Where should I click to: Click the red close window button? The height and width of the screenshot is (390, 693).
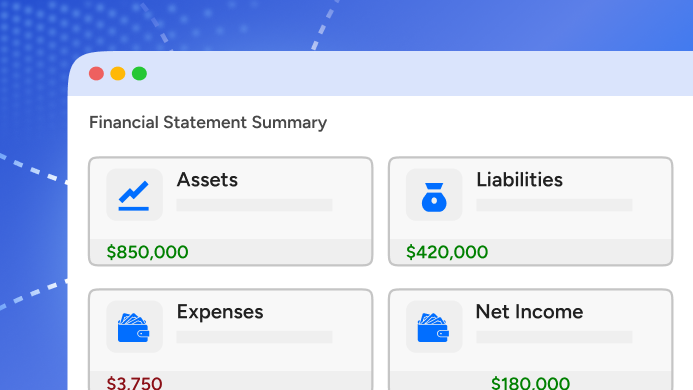pos(96,73)
